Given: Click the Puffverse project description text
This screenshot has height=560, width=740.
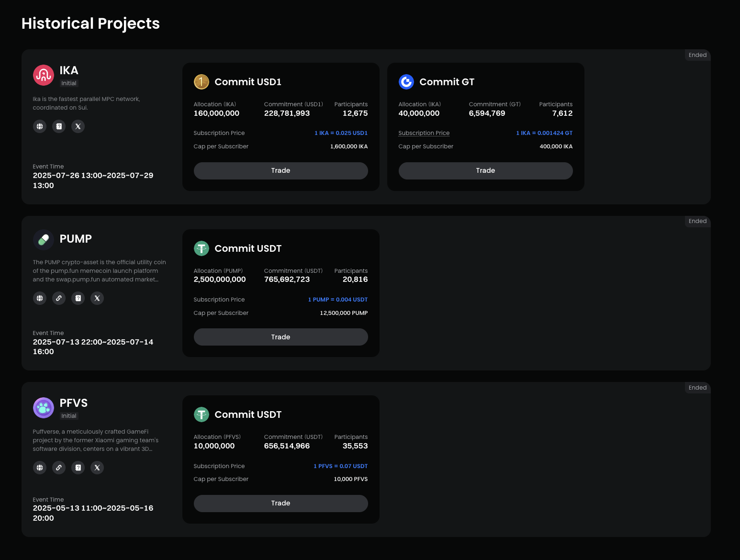Looking at the screenshot, I should [x=96, y=440].
